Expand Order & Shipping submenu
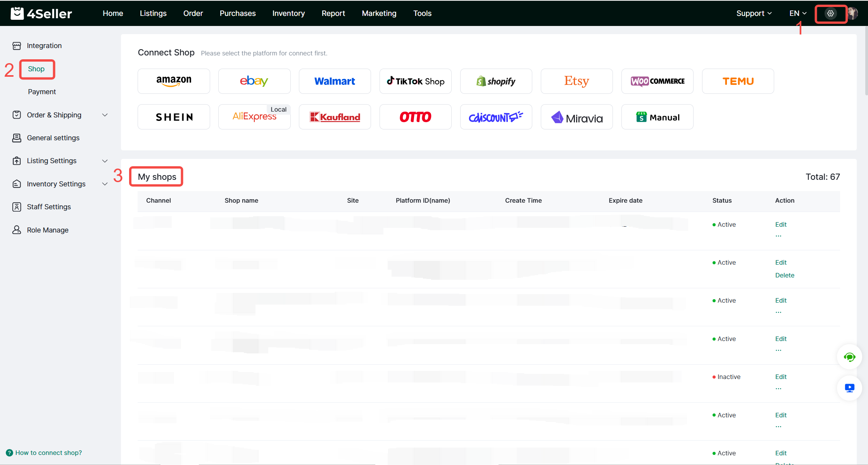 tap(105, 115)
